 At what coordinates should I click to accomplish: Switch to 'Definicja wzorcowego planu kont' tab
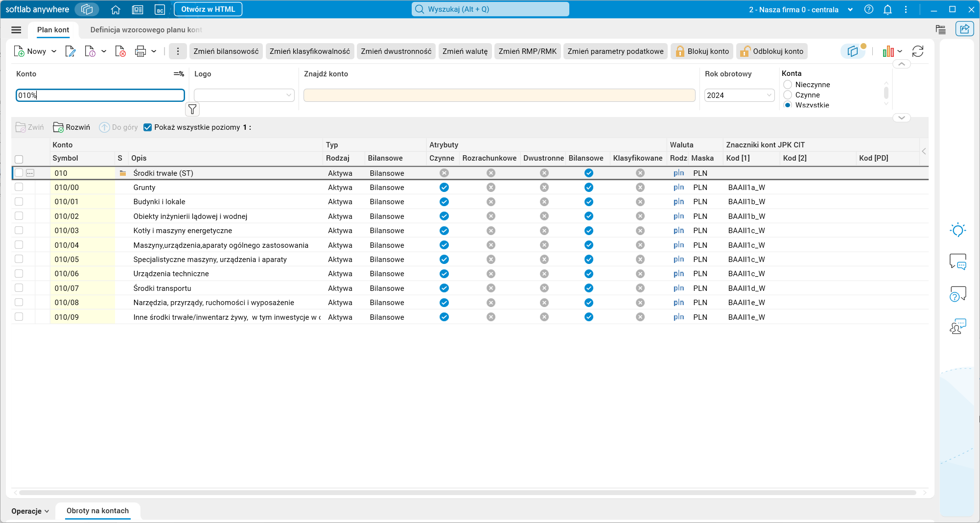pos(146,30)
